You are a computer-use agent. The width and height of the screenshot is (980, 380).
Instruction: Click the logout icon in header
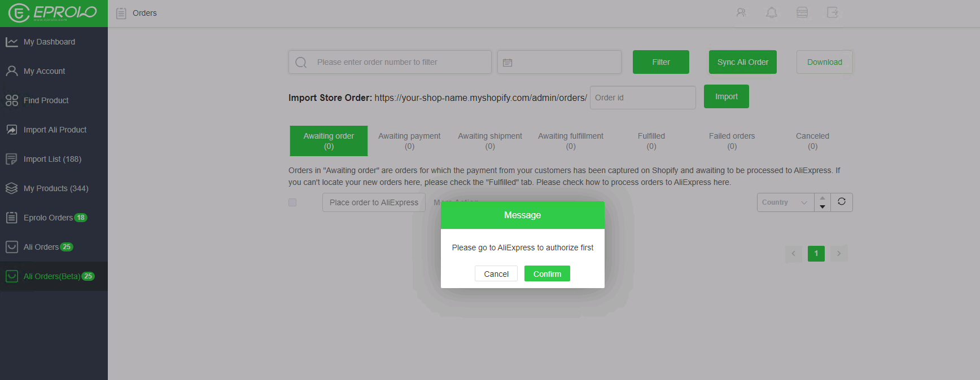[833, 12]
